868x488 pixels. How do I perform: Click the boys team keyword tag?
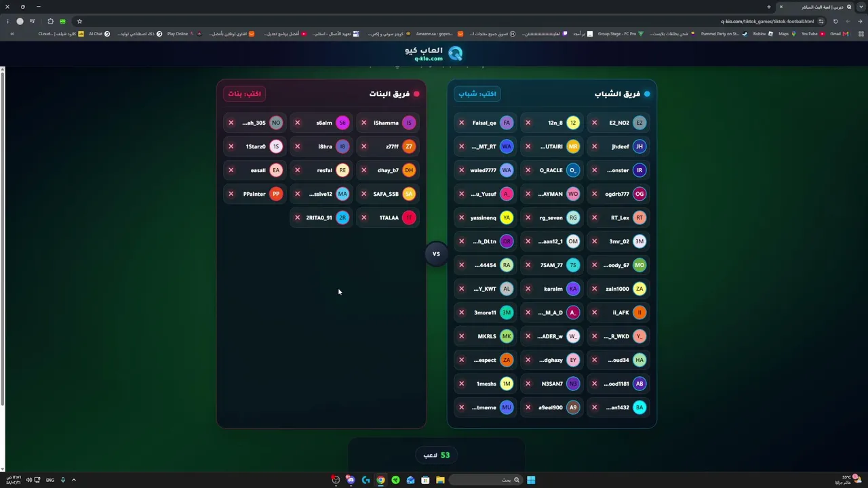477,94
